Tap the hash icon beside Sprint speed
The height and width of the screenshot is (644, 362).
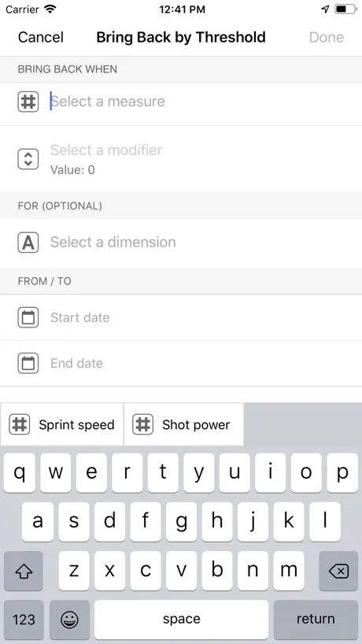click(x=20, y=424)
